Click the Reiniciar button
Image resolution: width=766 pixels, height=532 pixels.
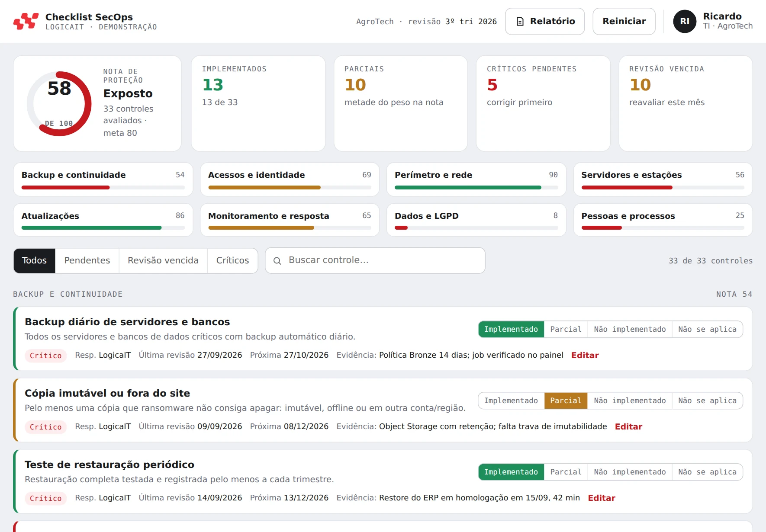tap(624, 21)
